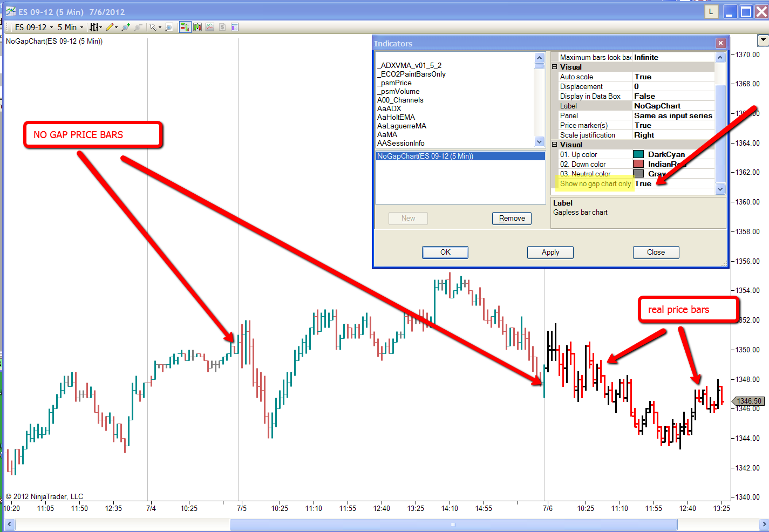Click down arrow of indicator list scrollbar

[539, 142]
